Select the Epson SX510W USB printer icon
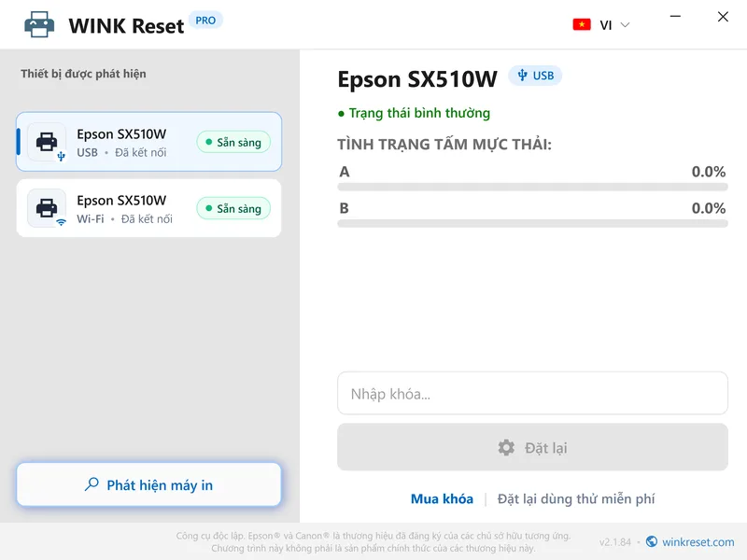The image size is (747, 560). pyautogui.click(x=47, y=142)
